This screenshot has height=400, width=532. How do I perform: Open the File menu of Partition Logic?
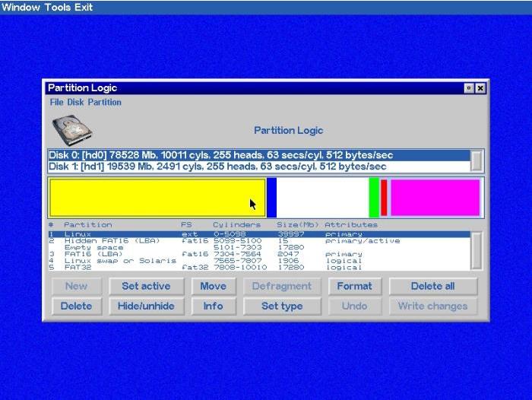56,102
